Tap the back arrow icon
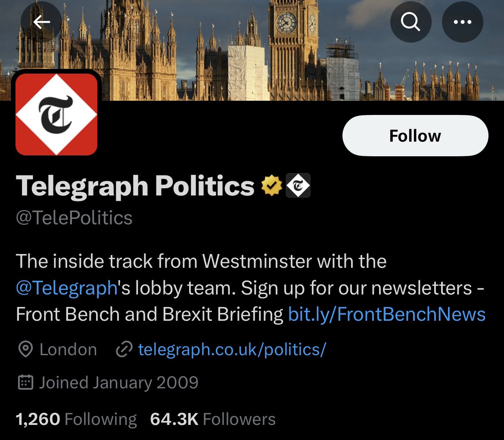This screenshot has width=504, height=440. [42, 22]
